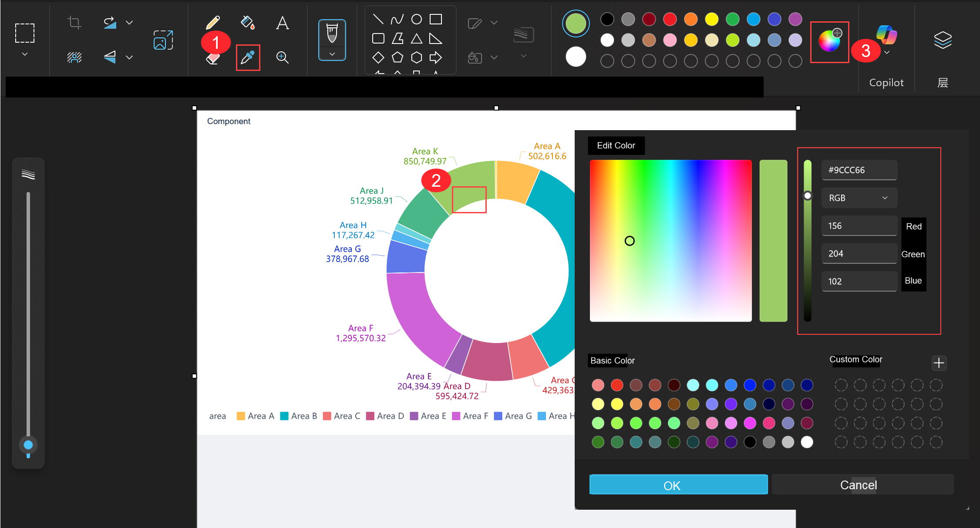Expand the selection tool options
The height and width of the screenshot is (528, 980).
25,54
